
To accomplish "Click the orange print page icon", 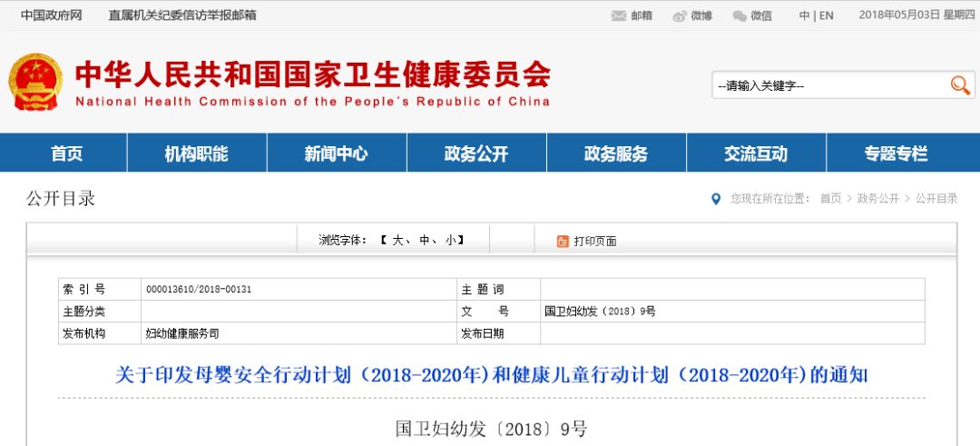I will (x=563, y=241).
